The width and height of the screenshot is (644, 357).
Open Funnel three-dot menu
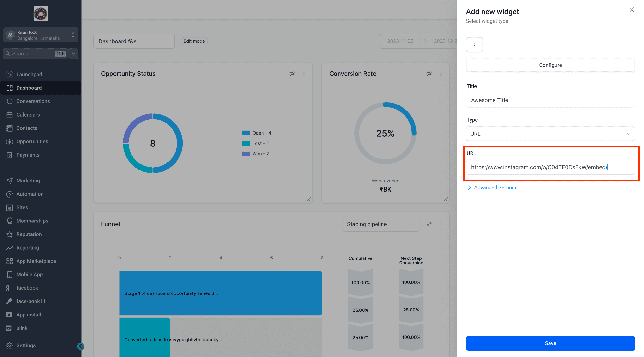point(441,224)
